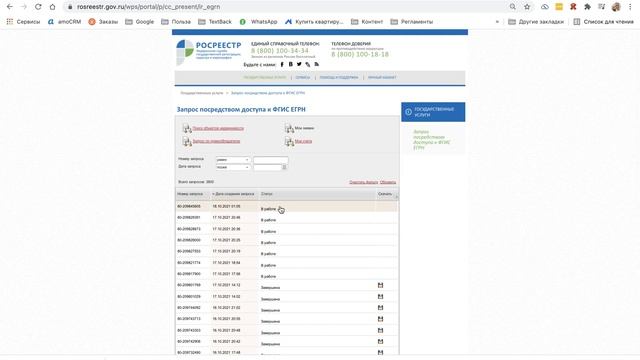Open the Контент bookmarks folder
Screen dimensions: 640x360
click(367, 22)
